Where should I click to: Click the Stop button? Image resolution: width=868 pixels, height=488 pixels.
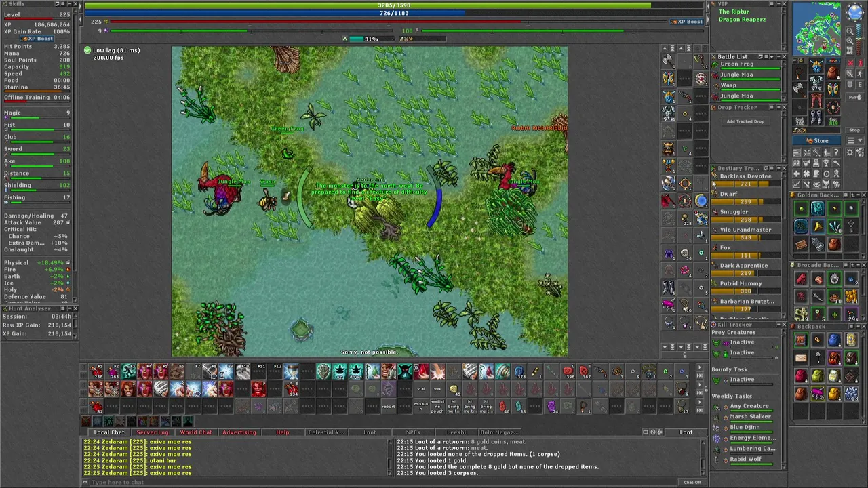pyautogui.click(x=854, y=130)
